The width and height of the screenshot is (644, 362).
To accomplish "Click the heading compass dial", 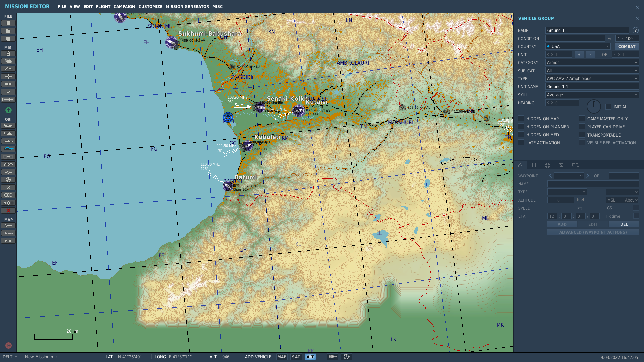I will click(x=593, y=107).
